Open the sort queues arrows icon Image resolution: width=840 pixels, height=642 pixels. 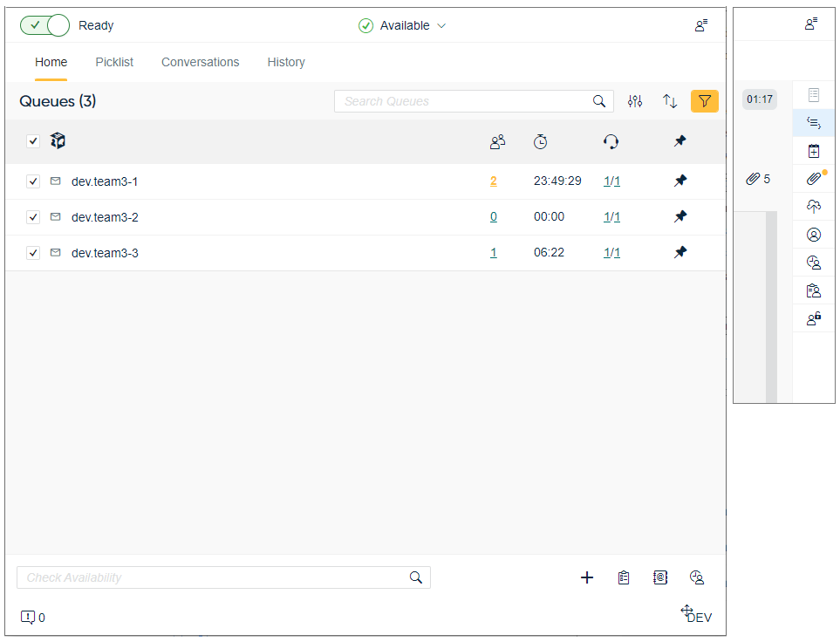670,101
